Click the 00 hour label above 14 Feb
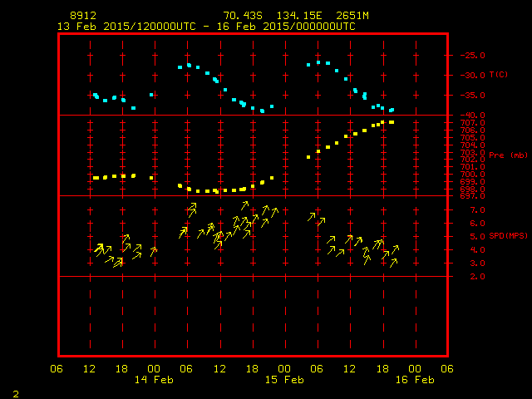This screenshot has height=399, width=532. pos(154,369)
